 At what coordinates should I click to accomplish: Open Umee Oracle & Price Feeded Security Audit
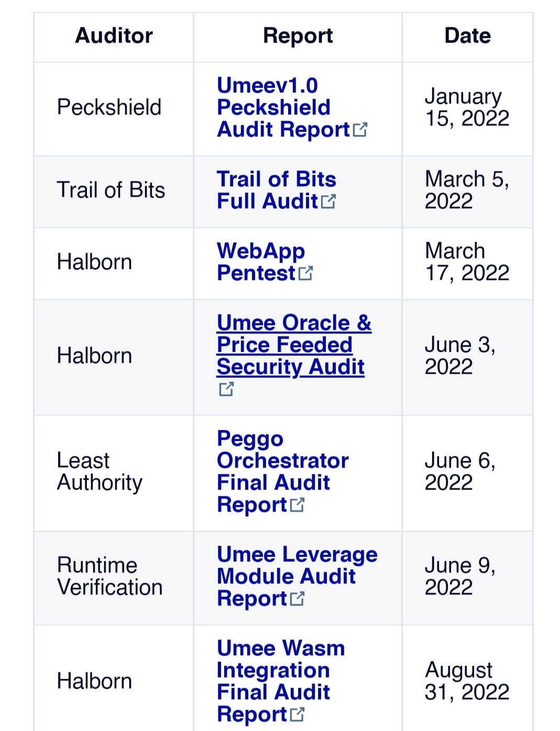[x=294, y=345]
